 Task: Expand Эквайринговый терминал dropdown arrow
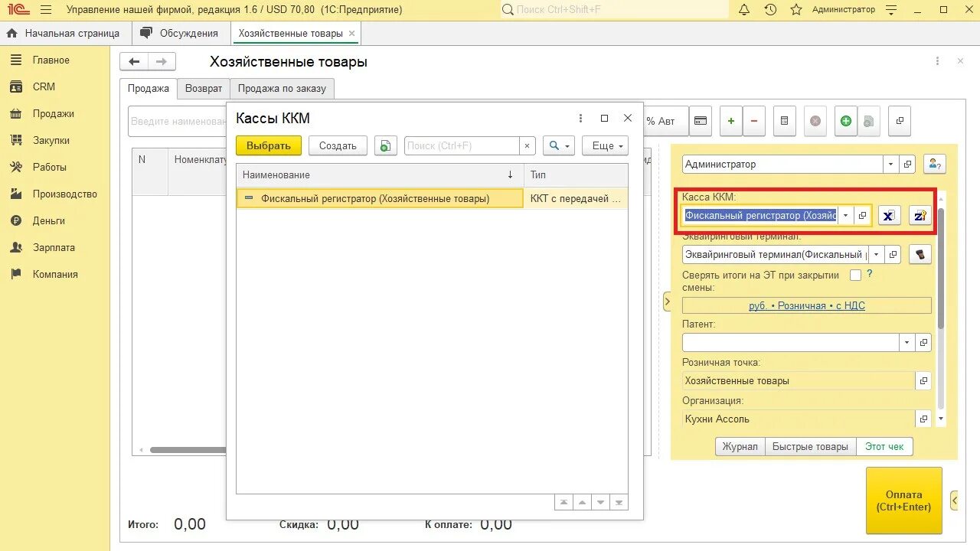pos(877,254)
